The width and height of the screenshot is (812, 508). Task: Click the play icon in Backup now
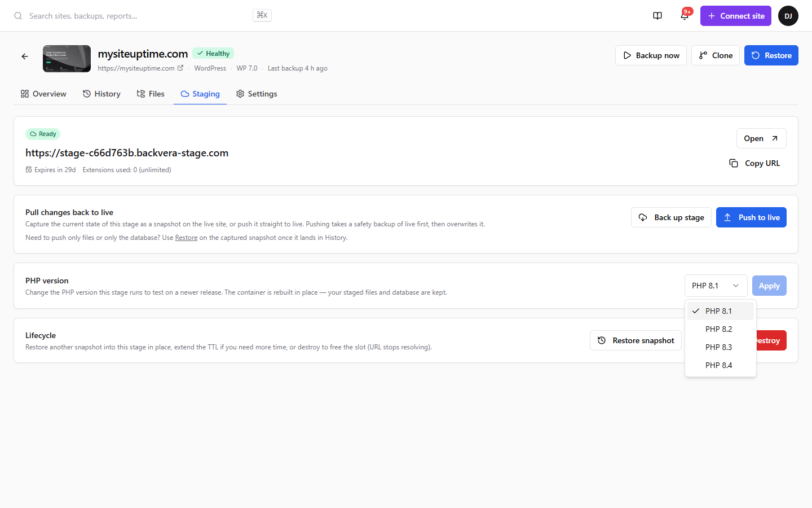[x=627, y=55]
